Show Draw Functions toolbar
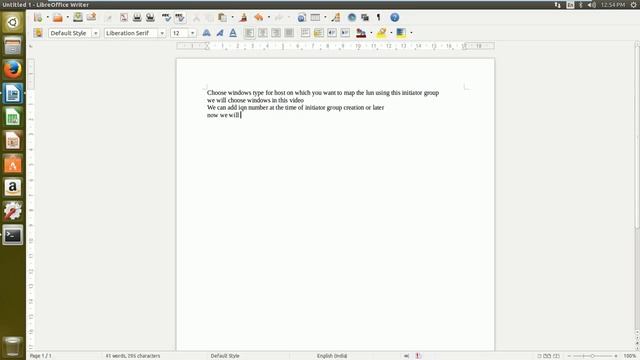This screenshot has width=640, height=360. (x=336, y=18)
